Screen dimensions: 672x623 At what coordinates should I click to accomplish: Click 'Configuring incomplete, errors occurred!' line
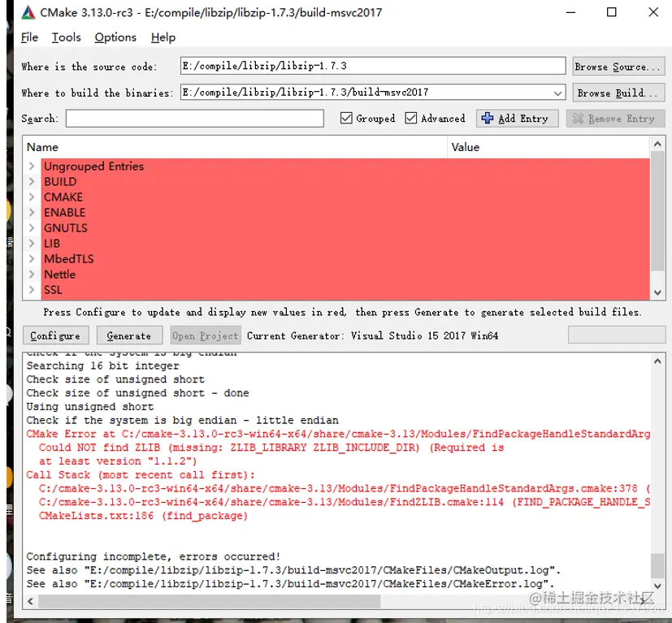coord(153,556)
